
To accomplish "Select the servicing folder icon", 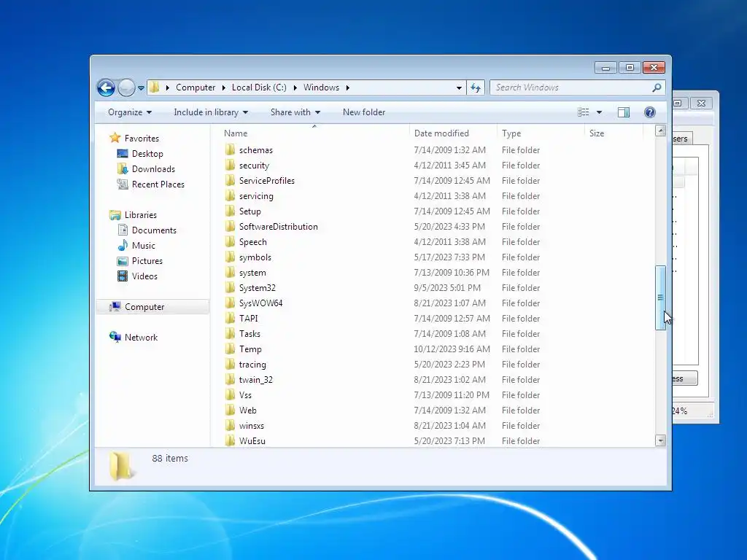I will tap(230, 195).
